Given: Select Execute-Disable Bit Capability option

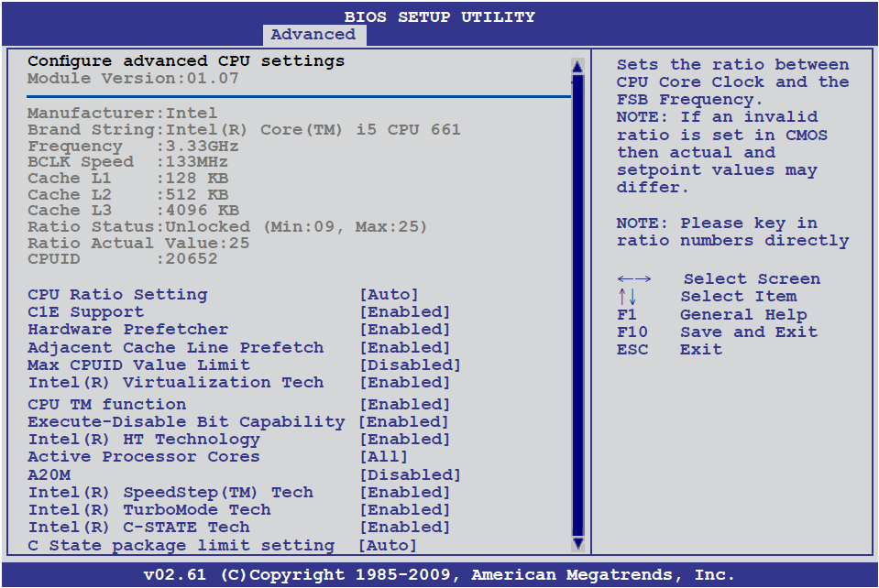Looking at the screenshot, I should click(186, 421).
